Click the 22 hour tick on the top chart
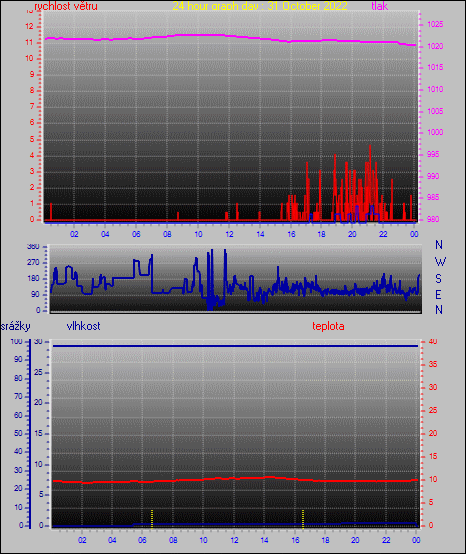This screenshot has height=554, width=466. (x=383, y=234)
